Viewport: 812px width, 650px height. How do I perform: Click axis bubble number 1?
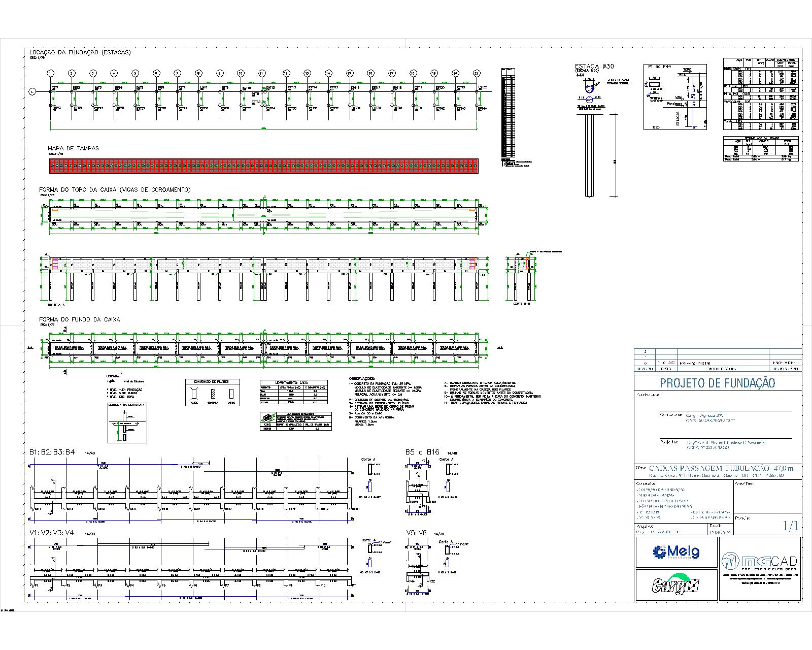pyautogui.click(x=51, y=74)
